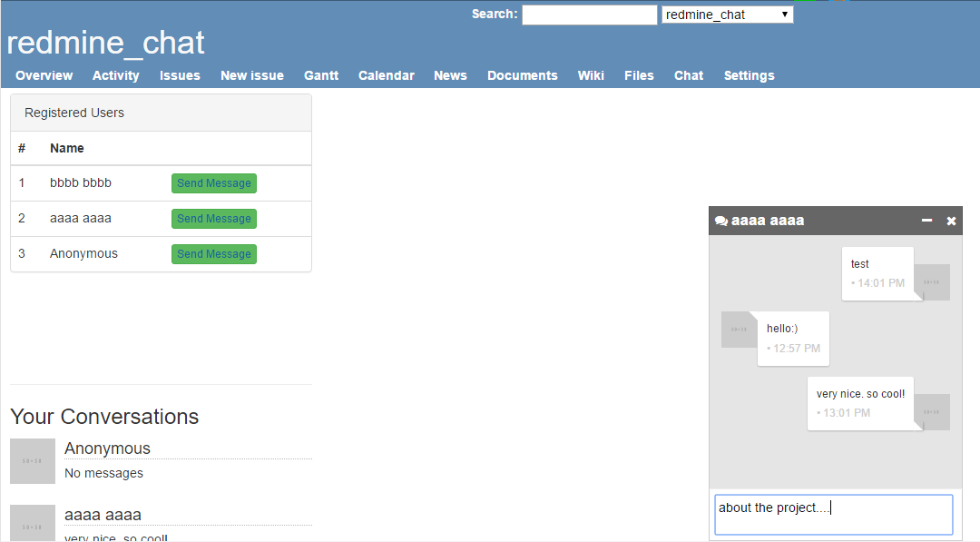Click the chat bubbles icon in chat header
Viewport: 980px width, 542px height.
pyautogui.click(x=721, y=221)
